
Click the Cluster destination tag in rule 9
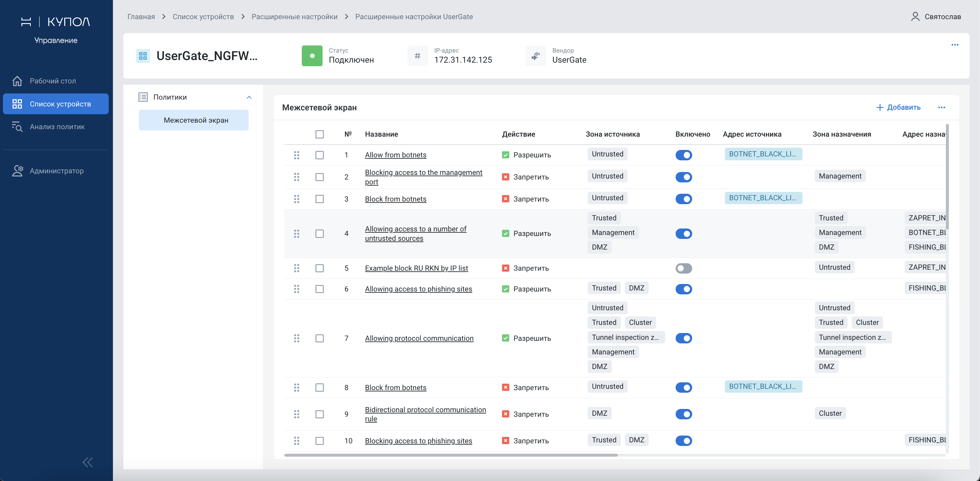(830, 413)
